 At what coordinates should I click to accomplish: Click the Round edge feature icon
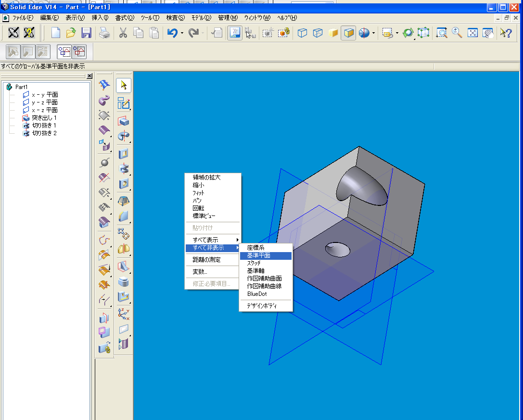[123, 216]
